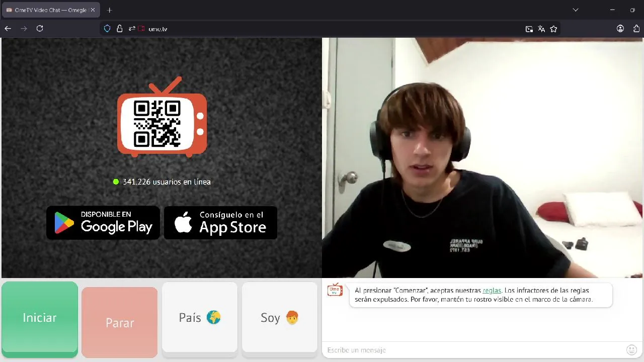Open the App Store download badge
This screenshot has width=644, height=362.
pyautogui.click(x=220, y=222)
